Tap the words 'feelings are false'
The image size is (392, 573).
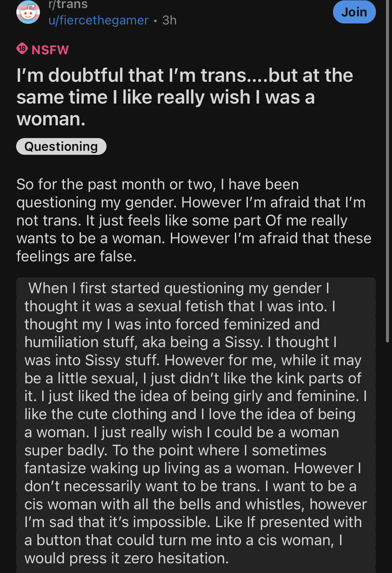pos(76,256)
